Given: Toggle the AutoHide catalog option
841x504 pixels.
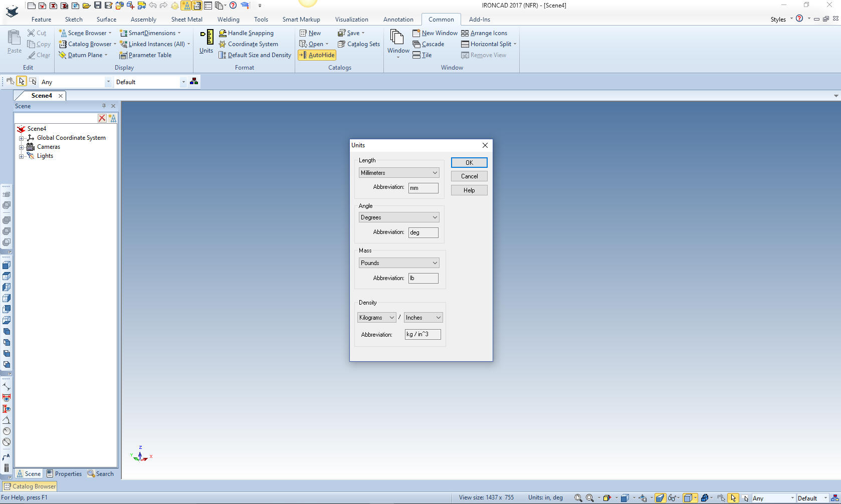Looking at the screenshot, I should 317,55.
